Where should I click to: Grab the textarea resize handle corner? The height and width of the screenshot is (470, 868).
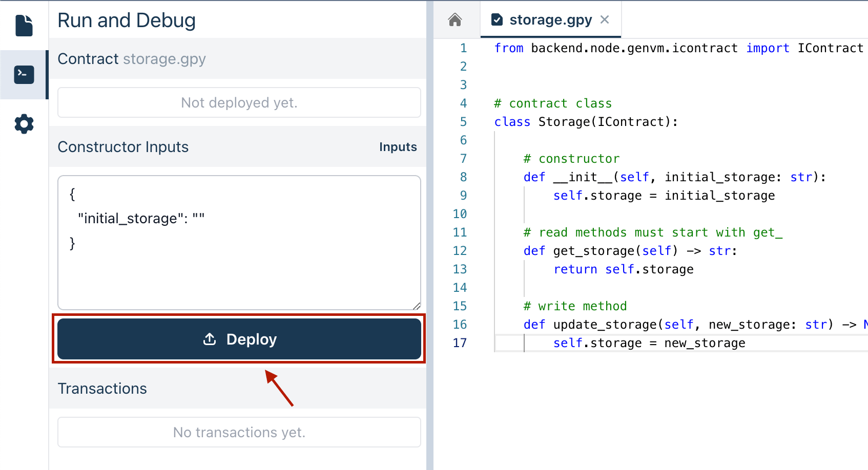pos(417,306)
